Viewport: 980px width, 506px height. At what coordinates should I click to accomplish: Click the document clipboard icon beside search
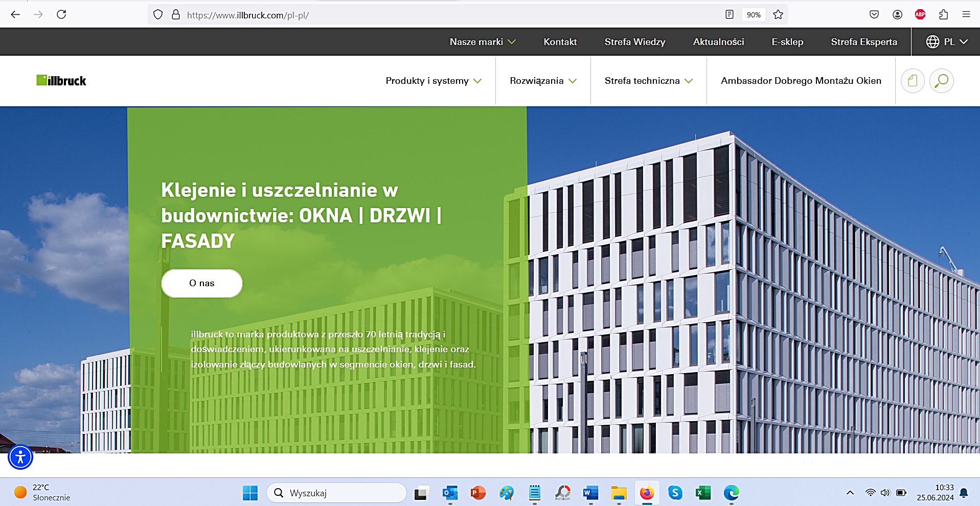(913, 81)
